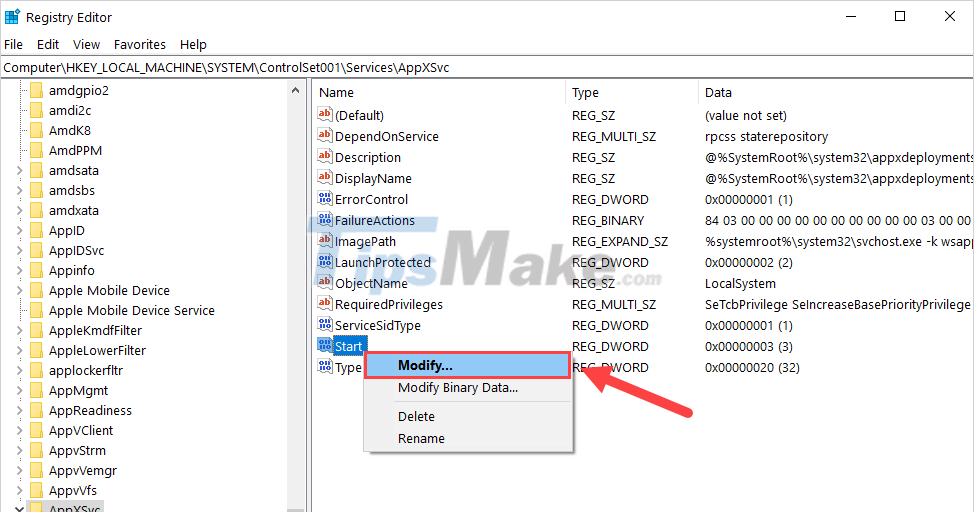Click the '0x00000002 (2)' data value

pos(749,262)
